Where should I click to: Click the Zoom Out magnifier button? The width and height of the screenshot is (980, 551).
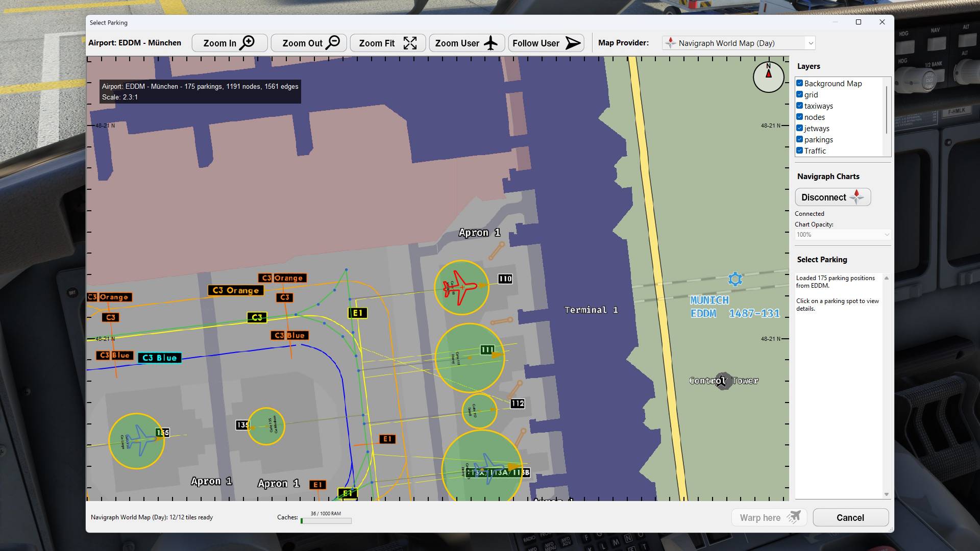(x=308, y=43)
